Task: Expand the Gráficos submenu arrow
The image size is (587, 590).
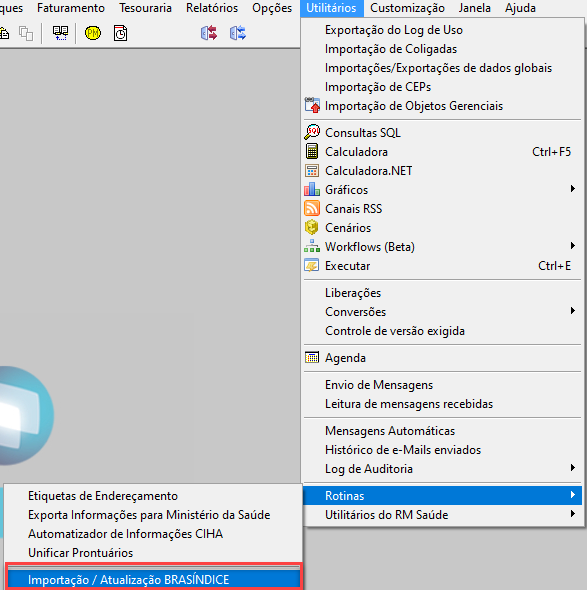Action: click(572, 189)
